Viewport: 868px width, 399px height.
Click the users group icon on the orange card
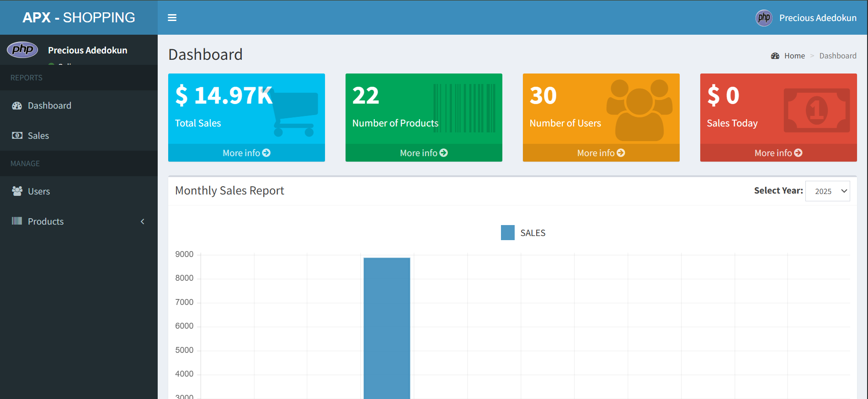639,110
